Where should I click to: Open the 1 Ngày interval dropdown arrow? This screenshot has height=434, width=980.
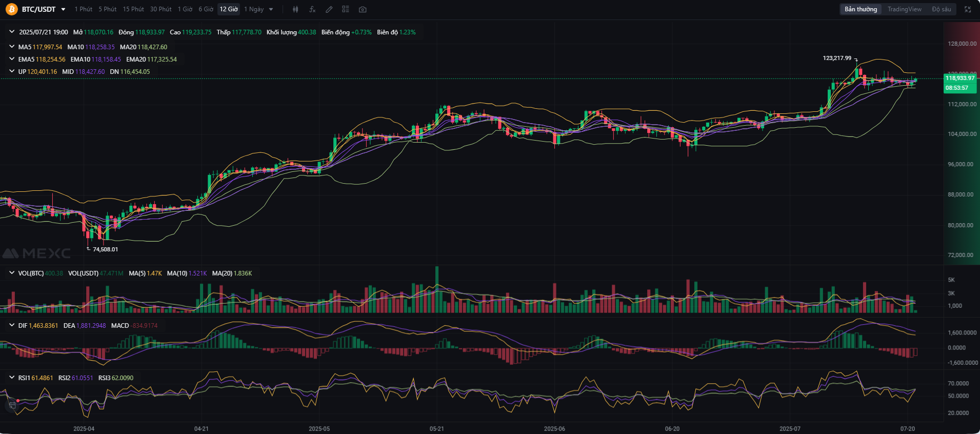click(271, 9)
